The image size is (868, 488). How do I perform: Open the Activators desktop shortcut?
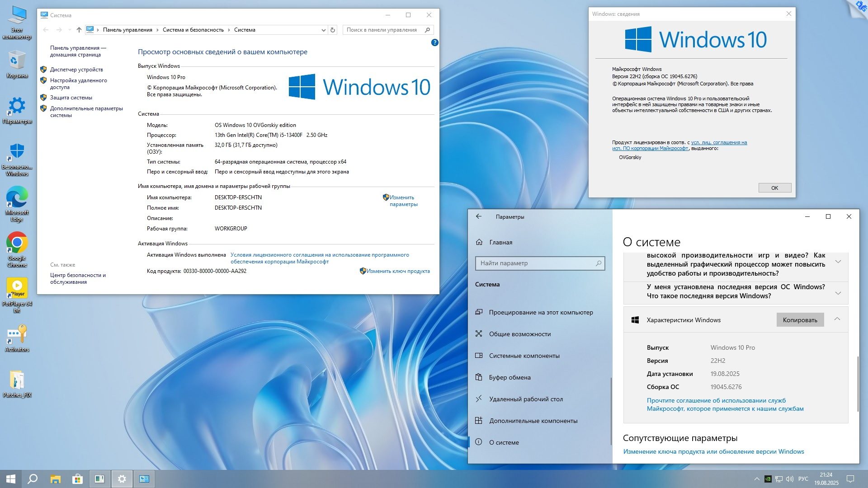tap(17, 335)
